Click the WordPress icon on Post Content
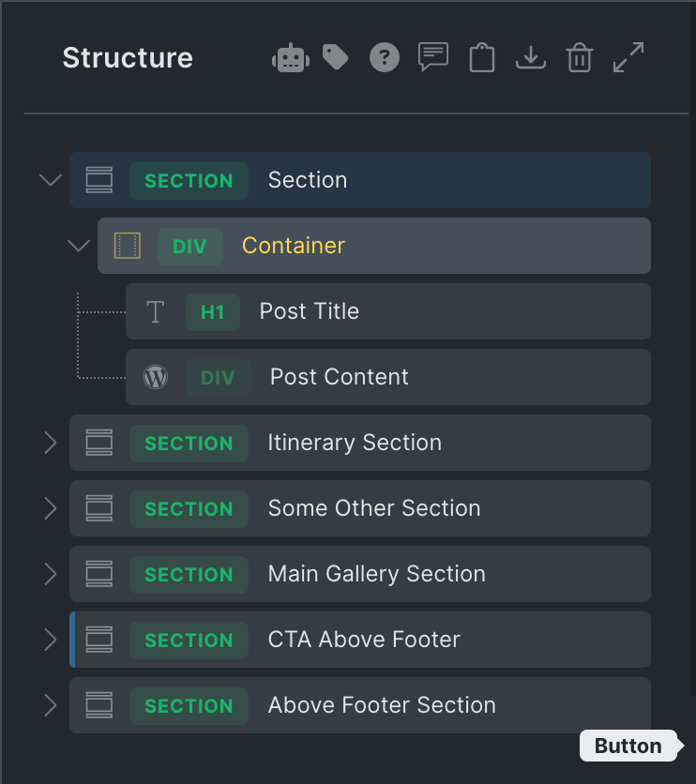The height and width of the screenshot is (784, 696). (x=155, y=377)
